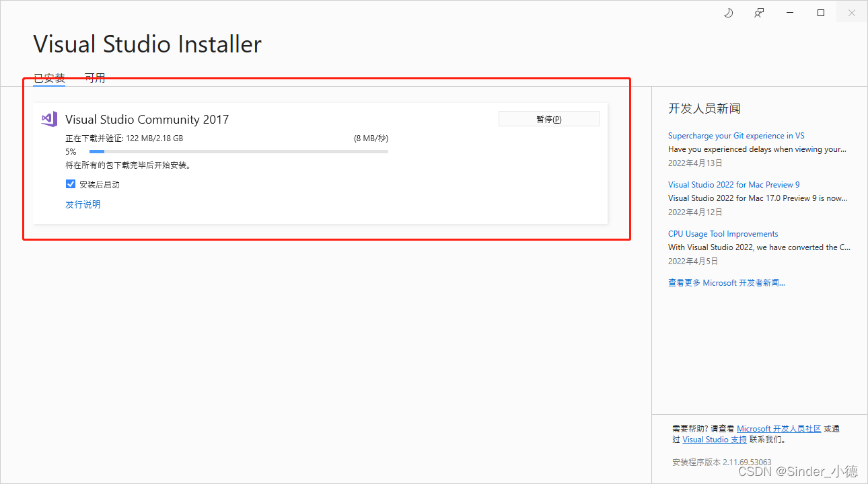Image resolution: width=868 pixels, height=484 pixels.
Task: Click the Visual Studio Installer heading
Action: click(147, 44)
